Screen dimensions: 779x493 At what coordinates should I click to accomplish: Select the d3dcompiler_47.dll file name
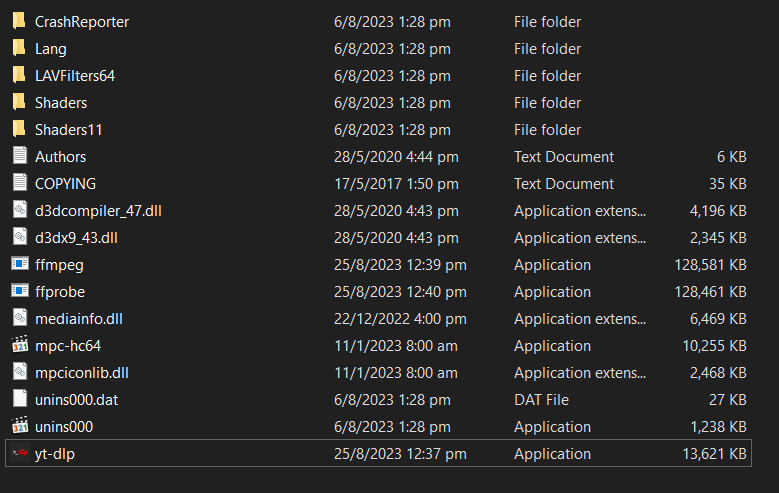pyautogui.click(x=98, y=211)
